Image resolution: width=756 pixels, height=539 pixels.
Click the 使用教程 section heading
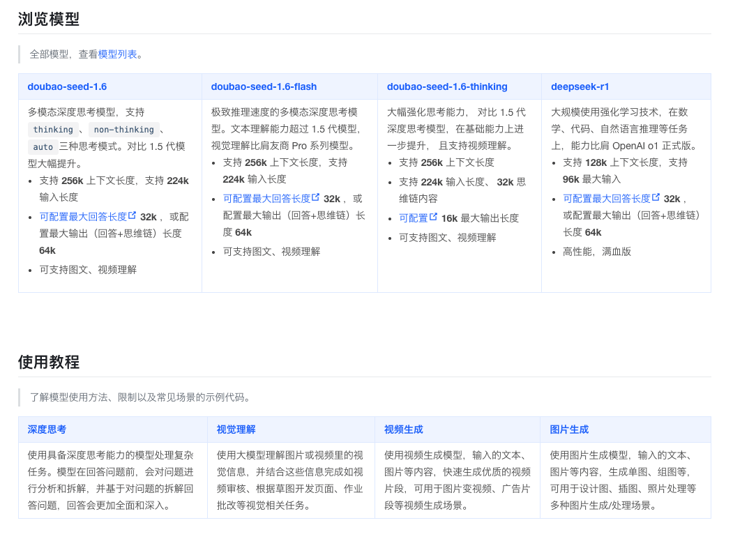coord(49,362)
